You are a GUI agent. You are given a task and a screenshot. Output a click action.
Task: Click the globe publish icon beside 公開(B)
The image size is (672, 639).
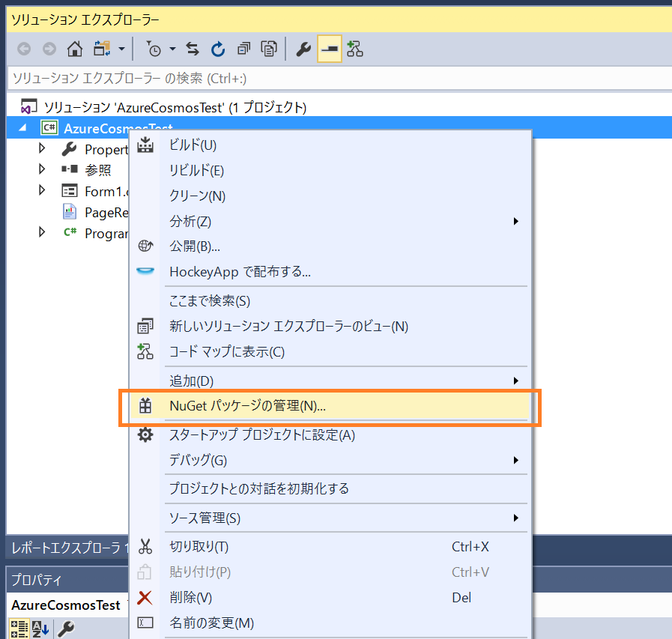pyautogui.click(x=145, y=246)
